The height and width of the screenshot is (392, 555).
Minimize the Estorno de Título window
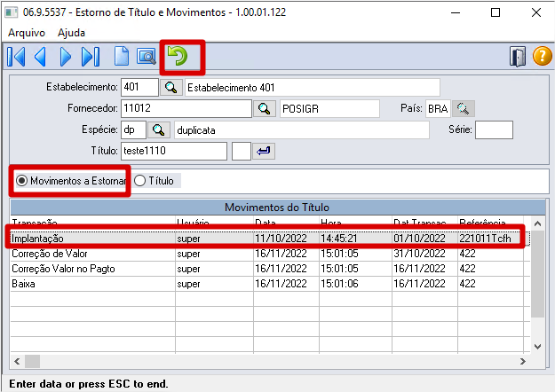click(x=456, y=12)
